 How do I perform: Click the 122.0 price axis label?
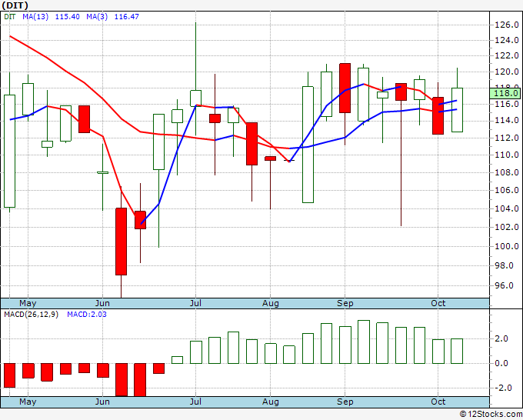point(507,55)
